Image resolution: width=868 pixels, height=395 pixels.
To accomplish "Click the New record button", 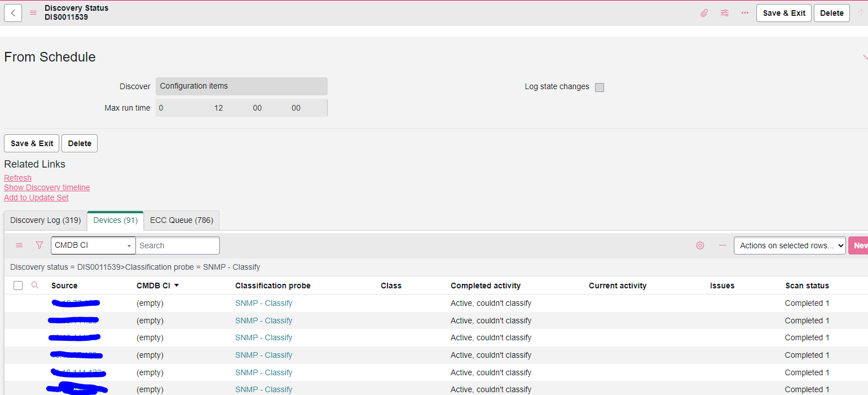I will (858, 245).
